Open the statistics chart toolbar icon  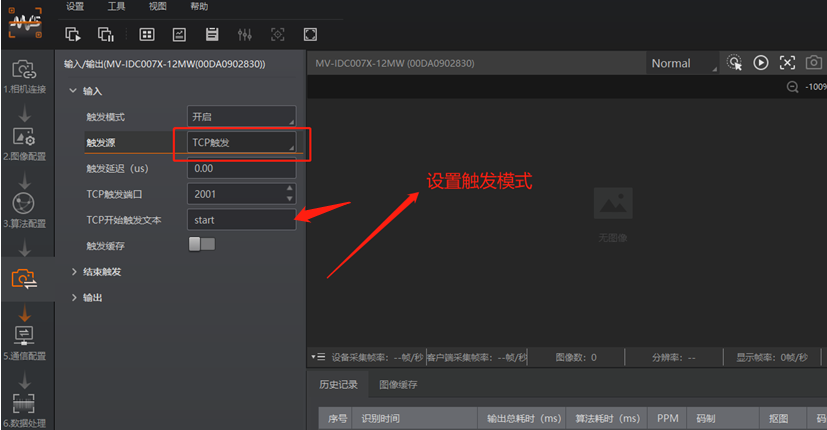179,34
